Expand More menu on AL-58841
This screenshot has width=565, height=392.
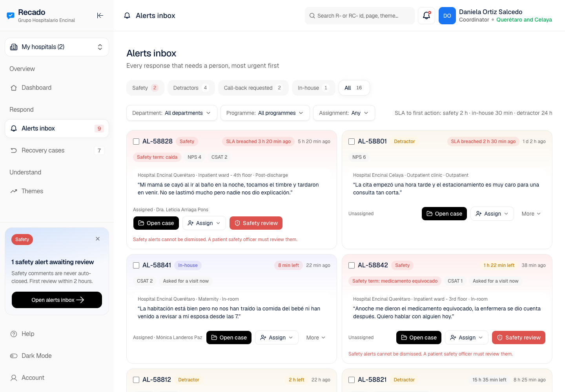click(x=316, y=338)
